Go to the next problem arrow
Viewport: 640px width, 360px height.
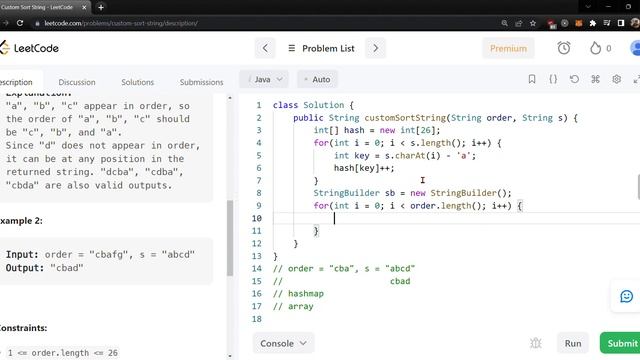point(376,48)
